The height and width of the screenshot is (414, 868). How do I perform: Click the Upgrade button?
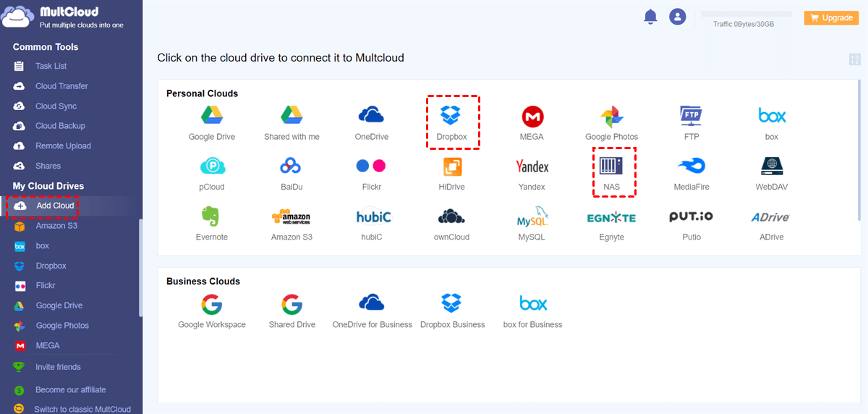click(x=831, y=17)
